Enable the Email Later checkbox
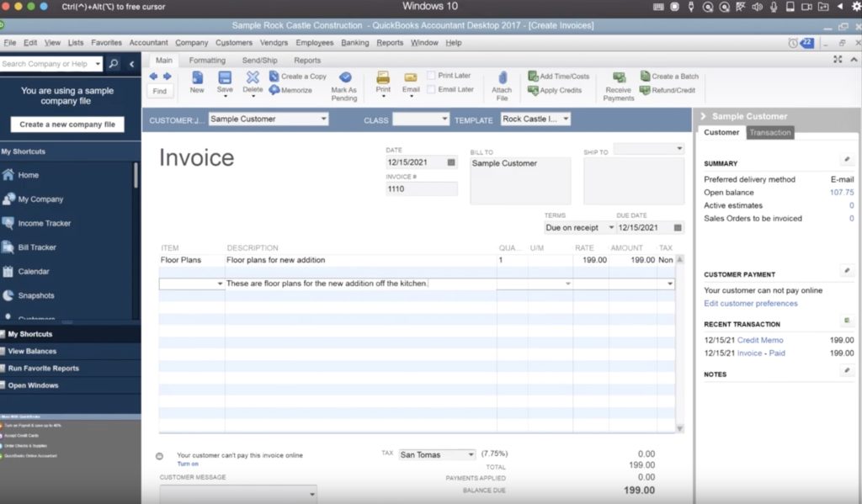The height and width of the screenshot is (504, 862). [431, 89]
